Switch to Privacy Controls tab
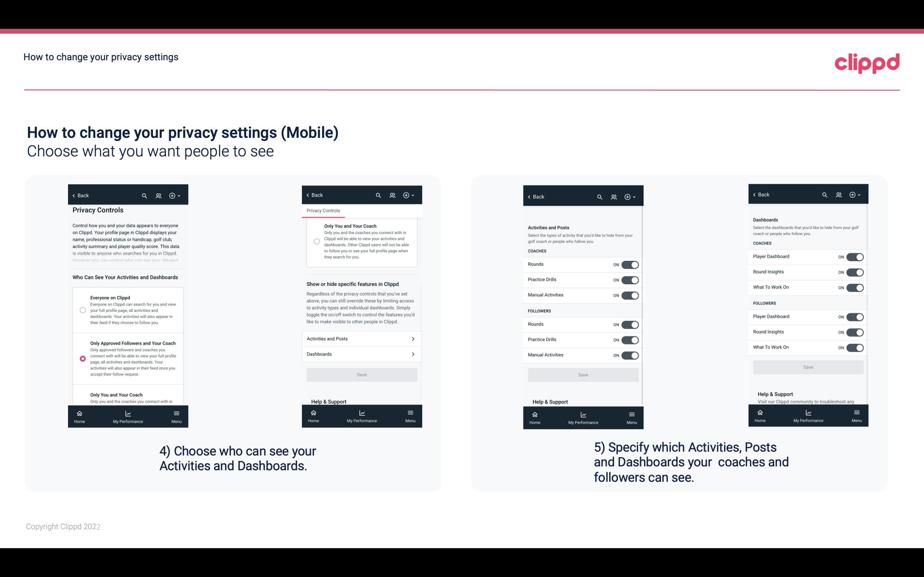Screen dimensions: 924x577 [323, 211]
